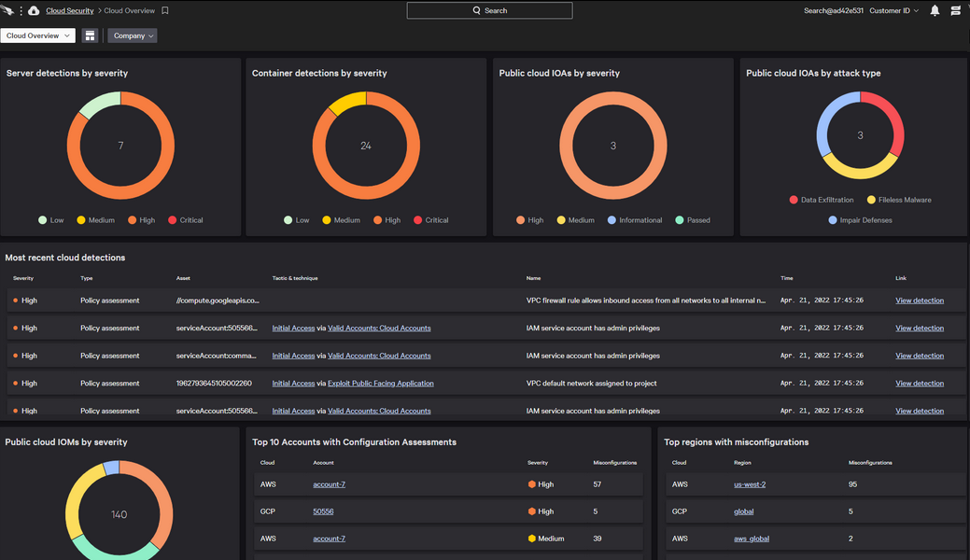Open the vertical dots navigation menu
The height and width of the screenshot is (560, 970).
click(21, 11)
